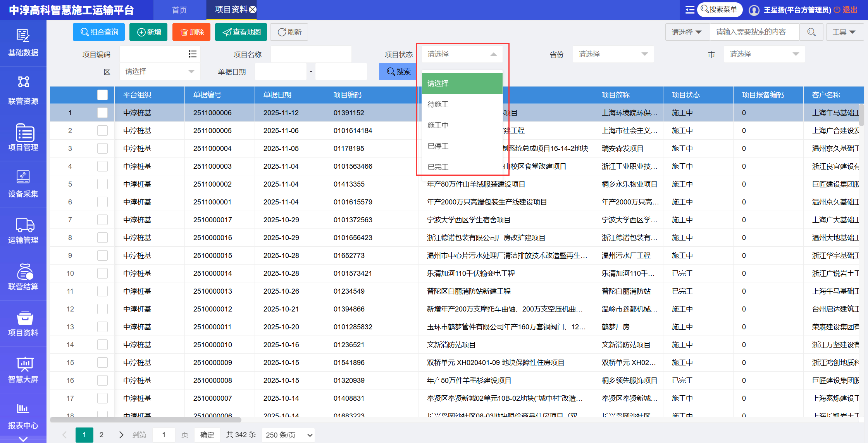Click the list icon in 项目编码 field
Viewport: 868px width, 443px height.
point(193,54)
